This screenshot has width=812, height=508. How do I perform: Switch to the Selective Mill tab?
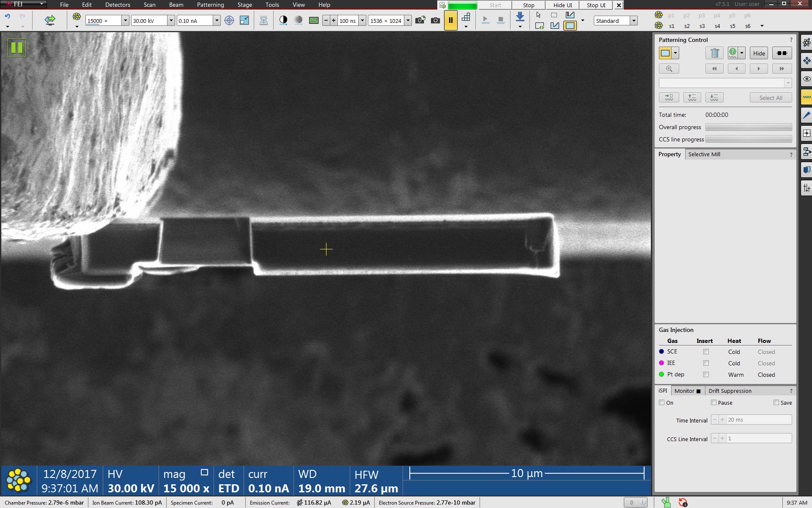[x=704, y=154]
